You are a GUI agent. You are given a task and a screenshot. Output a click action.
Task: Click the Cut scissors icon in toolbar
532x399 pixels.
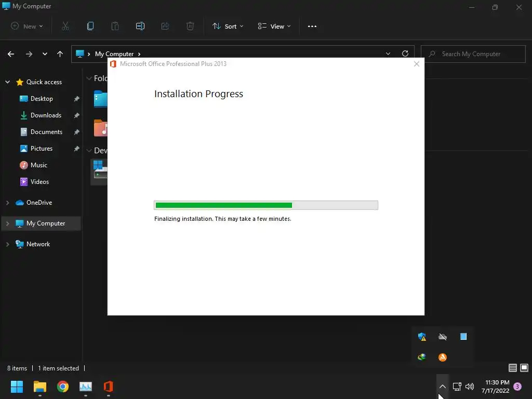(65, 26)
